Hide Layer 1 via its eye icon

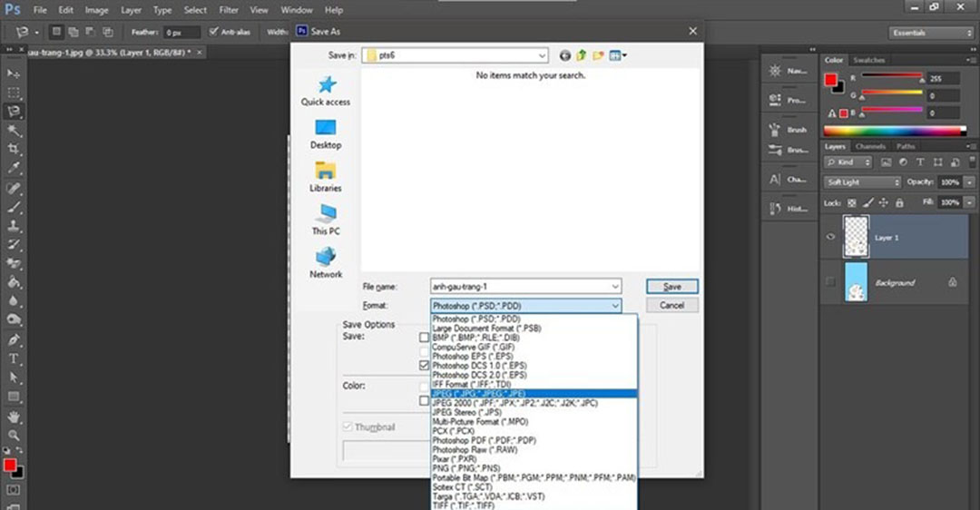pyautogui.click(x=830, y=237)
